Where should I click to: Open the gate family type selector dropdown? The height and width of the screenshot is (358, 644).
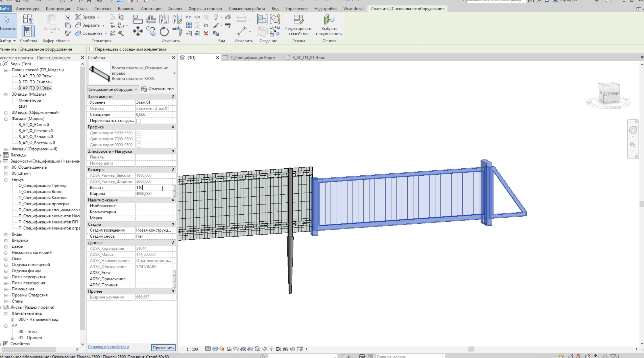(x=174, y=73)
